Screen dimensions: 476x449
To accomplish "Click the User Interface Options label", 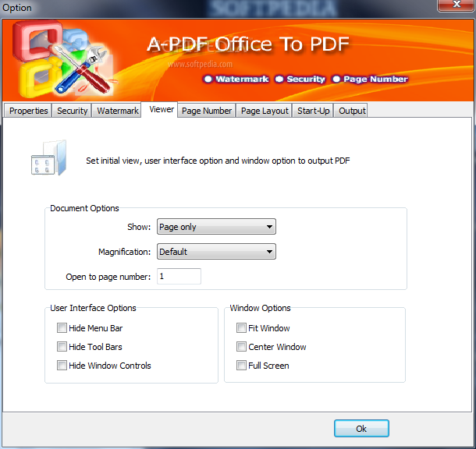I will [93, 308].
